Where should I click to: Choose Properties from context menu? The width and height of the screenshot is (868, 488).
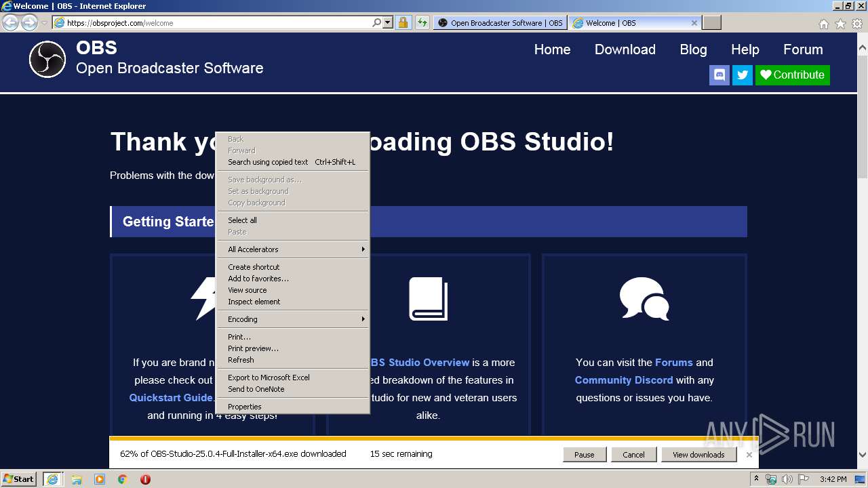coord(293,407)
